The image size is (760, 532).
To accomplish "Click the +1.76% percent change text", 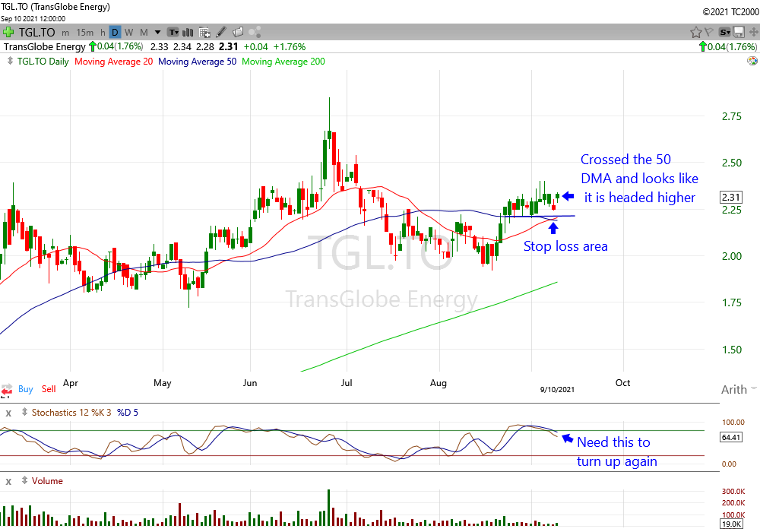I will tap(290, 47).
